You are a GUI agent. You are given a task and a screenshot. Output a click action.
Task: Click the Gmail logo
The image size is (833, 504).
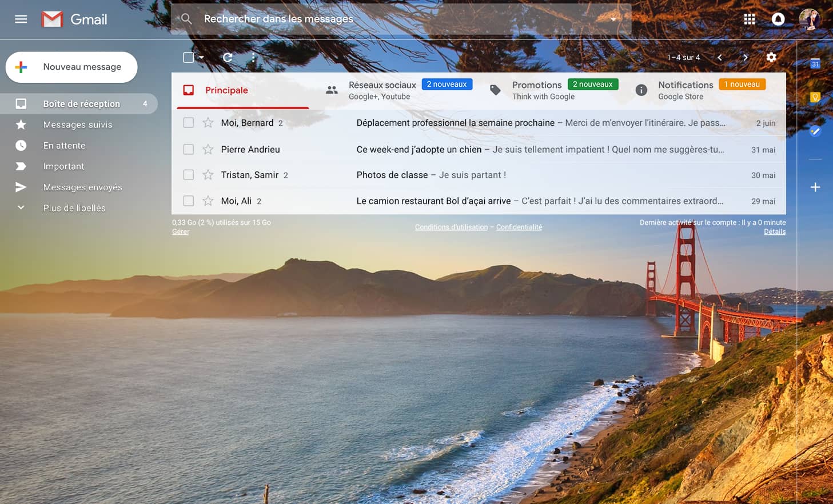[x=74, y=19]
